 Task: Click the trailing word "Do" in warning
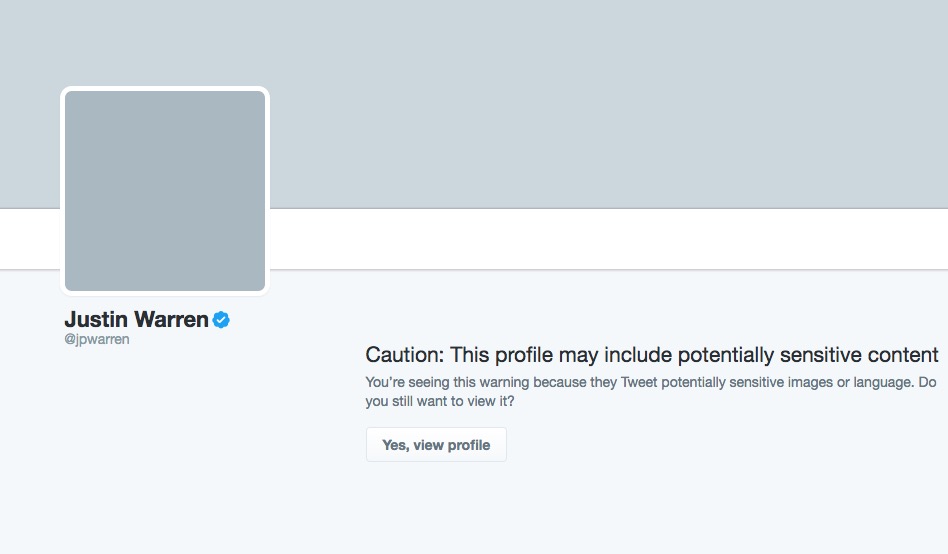928,383
